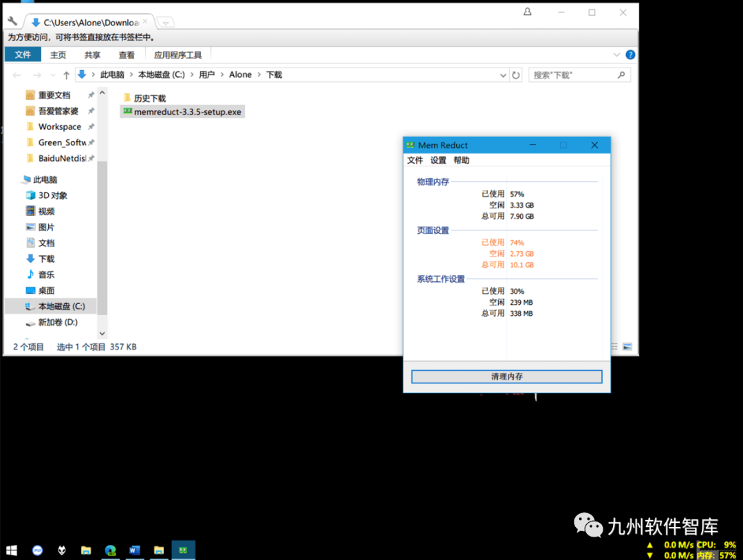Screen dimensions: 743x560
Task: Open Green_Softw folder in quick access
Action: 62,142
